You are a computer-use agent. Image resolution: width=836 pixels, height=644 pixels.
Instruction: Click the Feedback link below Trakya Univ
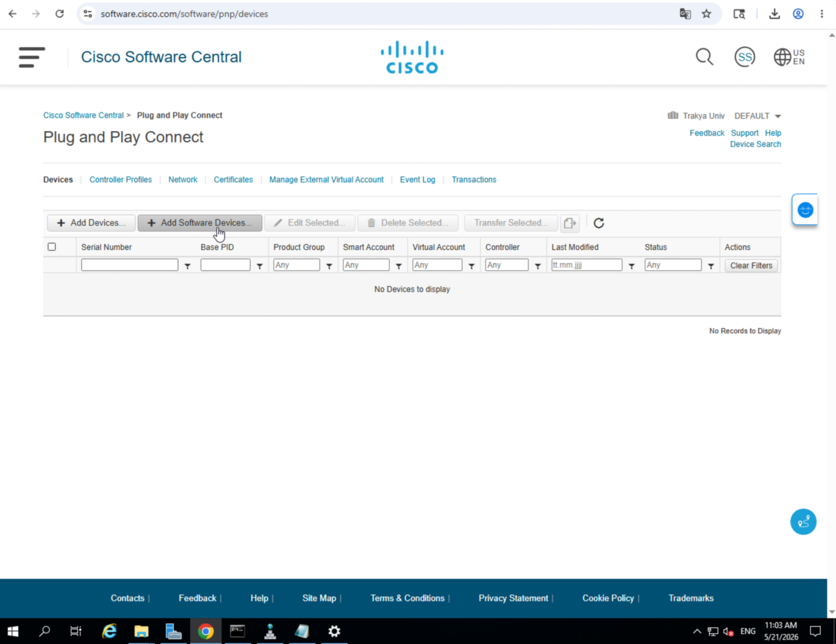tap(706, 133)
